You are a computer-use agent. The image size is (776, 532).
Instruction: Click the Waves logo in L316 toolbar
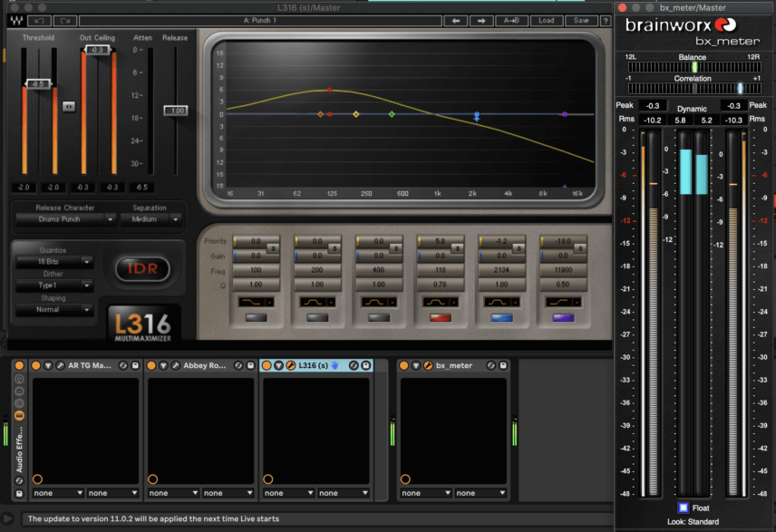click(16, 21)
